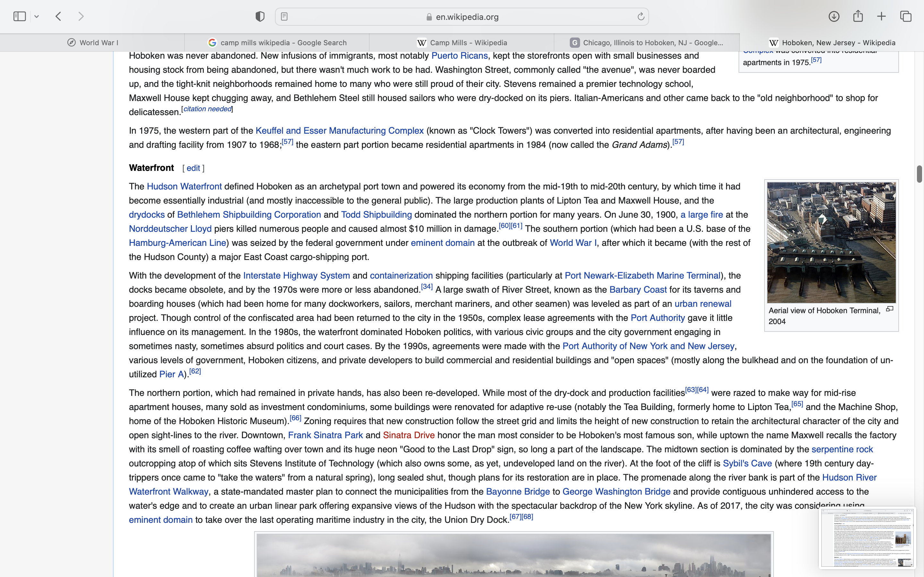Open the Hudson Waterfront link
Image resolution: width=924 pixels, height=577 pixels.
[x=184, y=187]
